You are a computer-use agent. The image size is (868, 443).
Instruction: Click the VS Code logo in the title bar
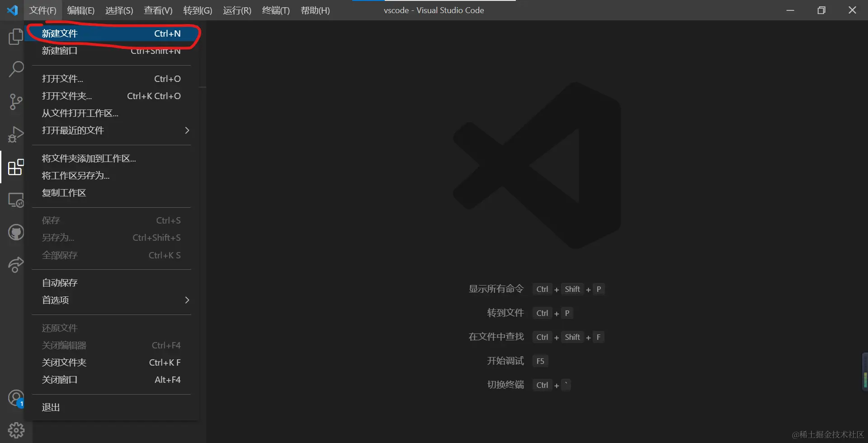tap(12, 10)
